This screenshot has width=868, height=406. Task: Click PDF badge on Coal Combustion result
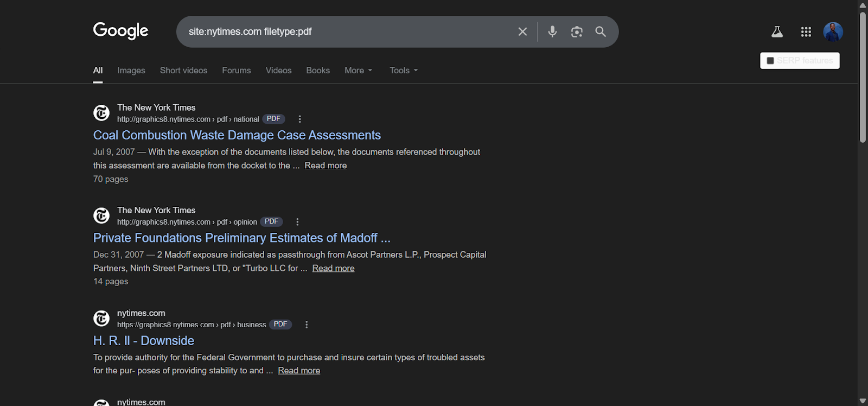pos(273,119)
